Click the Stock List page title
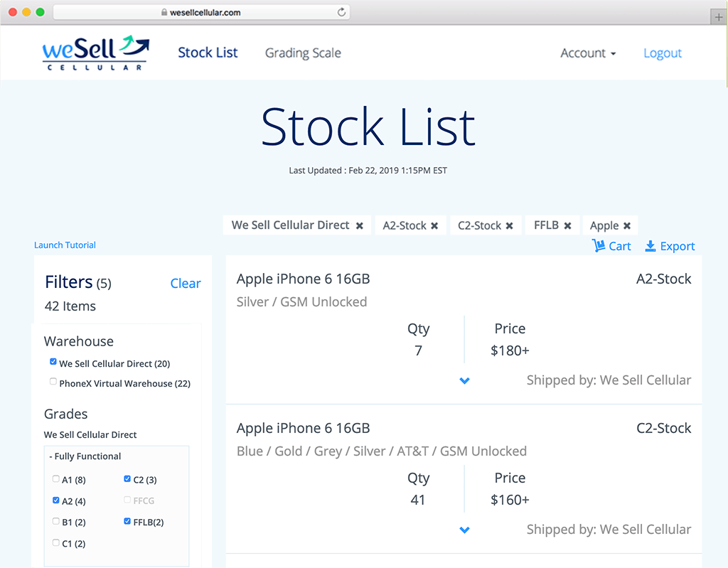Screen dimensions: 728x568 368,127
